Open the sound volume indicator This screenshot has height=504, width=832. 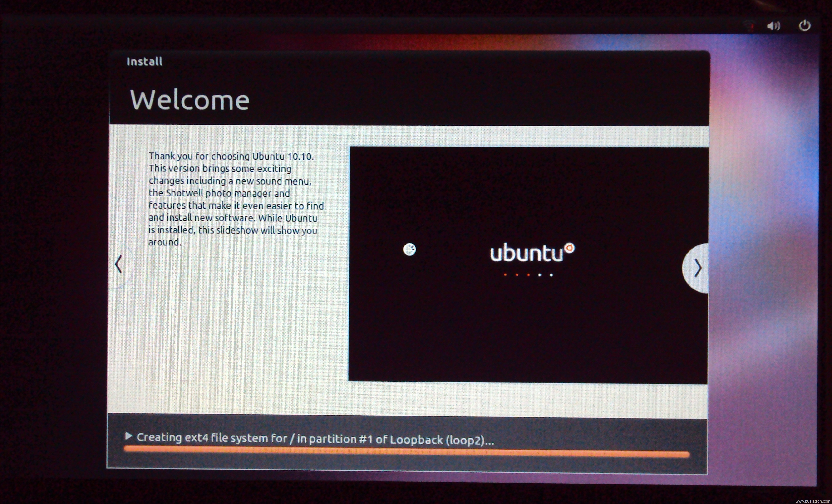point(773,26)
